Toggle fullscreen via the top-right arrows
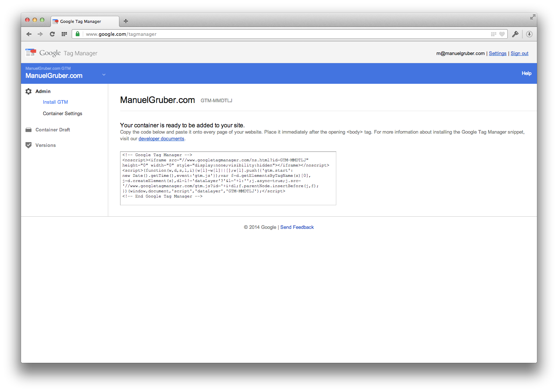The height and width of the screenshot is (392, 558). click(x=533, y=17)
